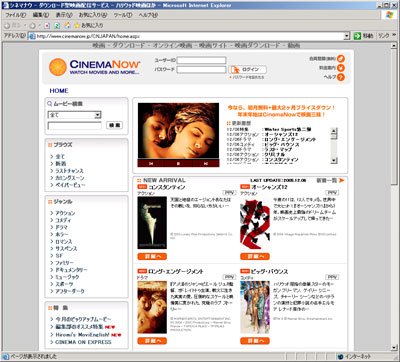Click the 検索 search button
The width and height of the screenshot is (400, 362).
[114, 125]
